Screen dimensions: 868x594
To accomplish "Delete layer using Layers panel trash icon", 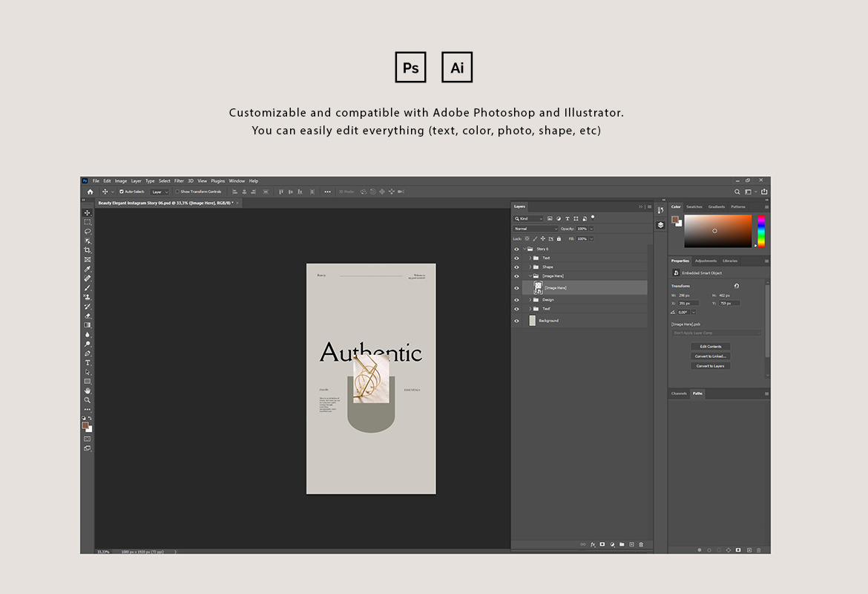I will coord(641,544).
